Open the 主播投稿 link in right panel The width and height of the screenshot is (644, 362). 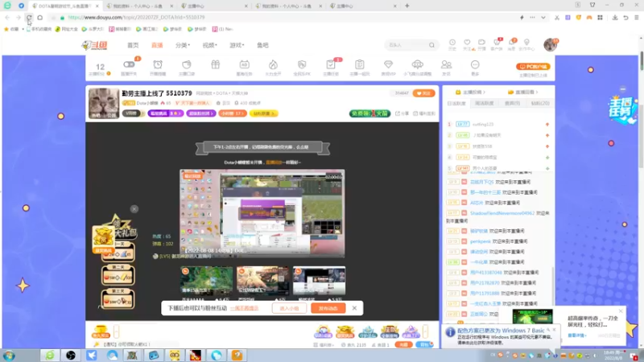471,92
